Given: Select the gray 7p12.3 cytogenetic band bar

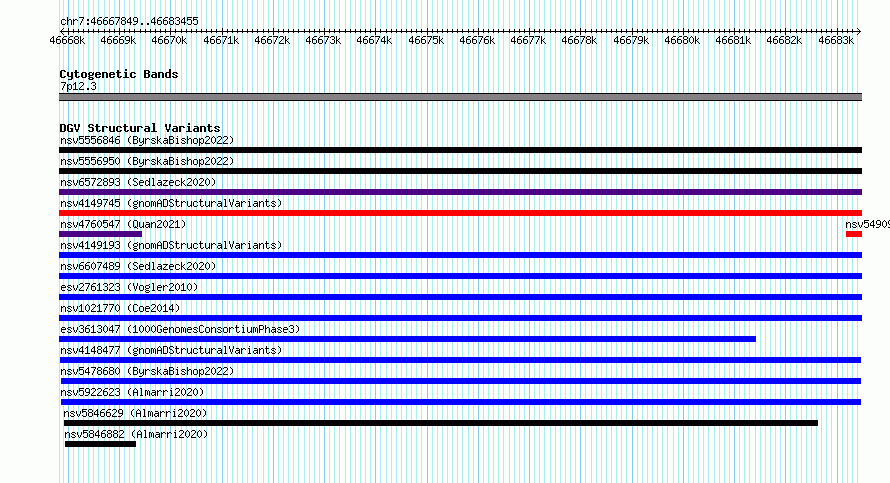Looking at the screenshot, I should pyautogui.click(x=460, y=97).
